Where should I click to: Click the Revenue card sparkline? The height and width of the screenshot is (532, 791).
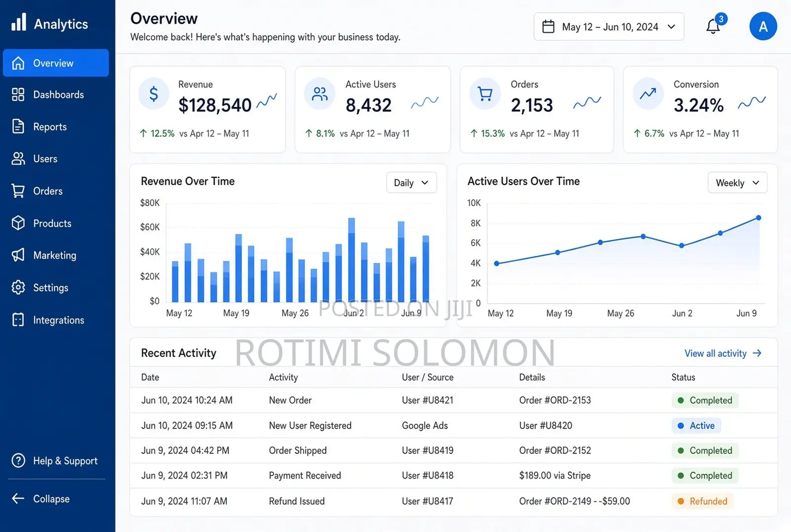(267, 100)
